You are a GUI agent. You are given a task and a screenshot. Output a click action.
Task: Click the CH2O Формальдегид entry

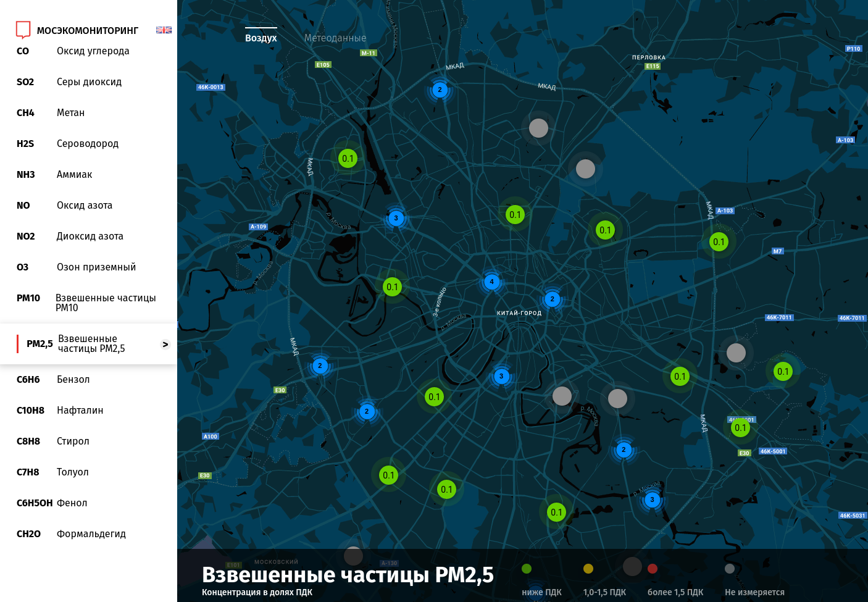(x=71, y=534)
